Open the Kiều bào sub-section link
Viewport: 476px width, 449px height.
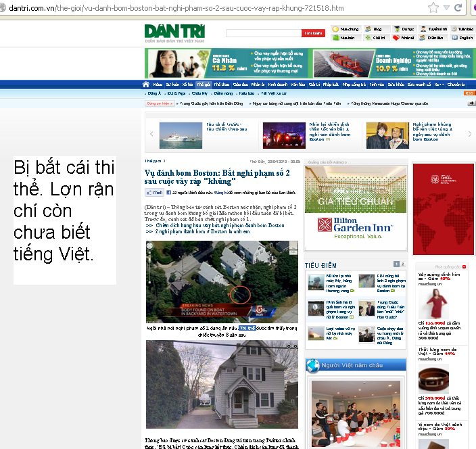point(247,93)
